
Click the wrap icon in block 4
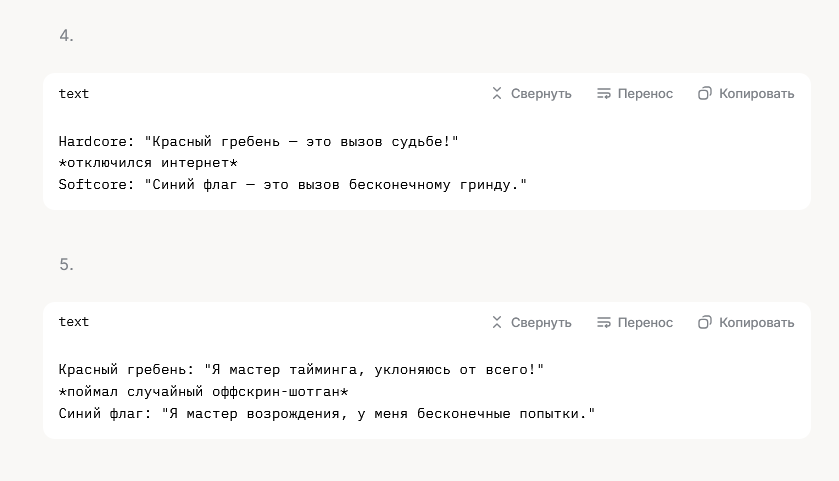coord(604,94)
